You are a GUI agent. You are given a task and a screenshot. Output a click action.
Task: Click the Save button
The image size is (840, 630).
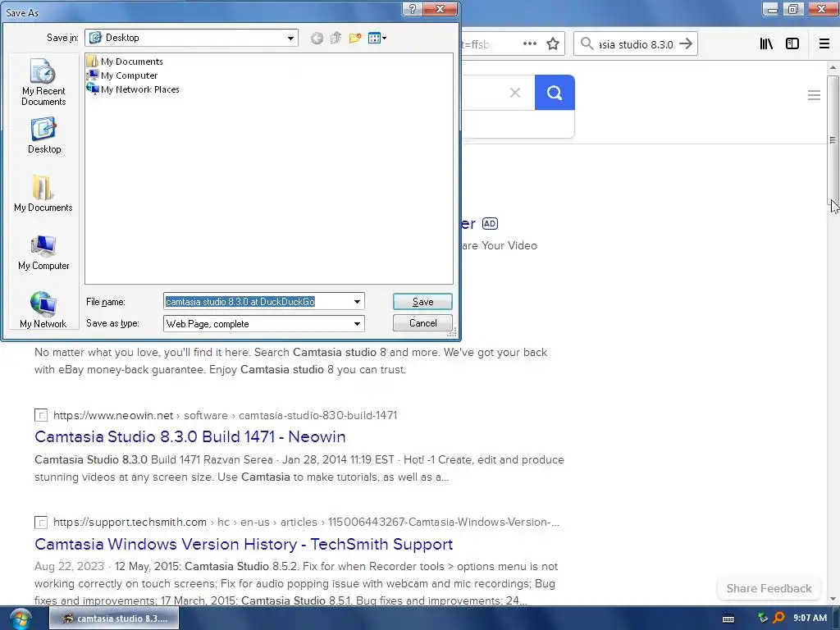tap(422, 302)
